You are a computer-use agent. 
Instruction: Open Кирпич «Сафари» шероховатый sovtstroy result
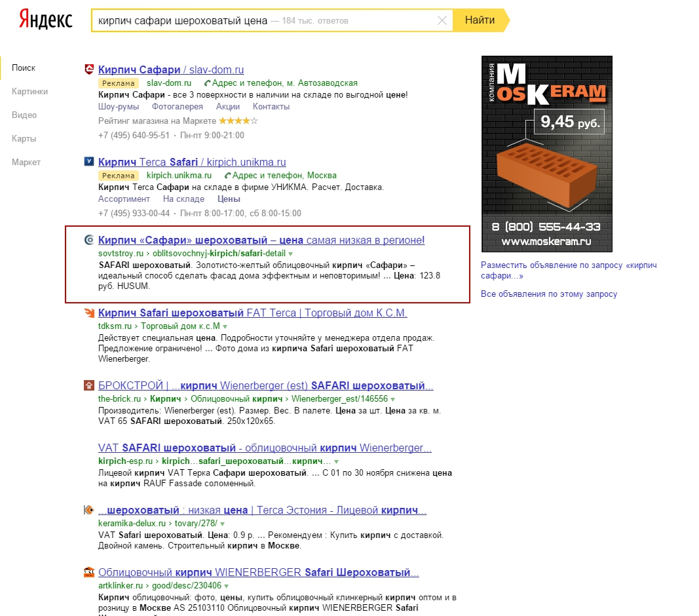(x=261, y=240)
